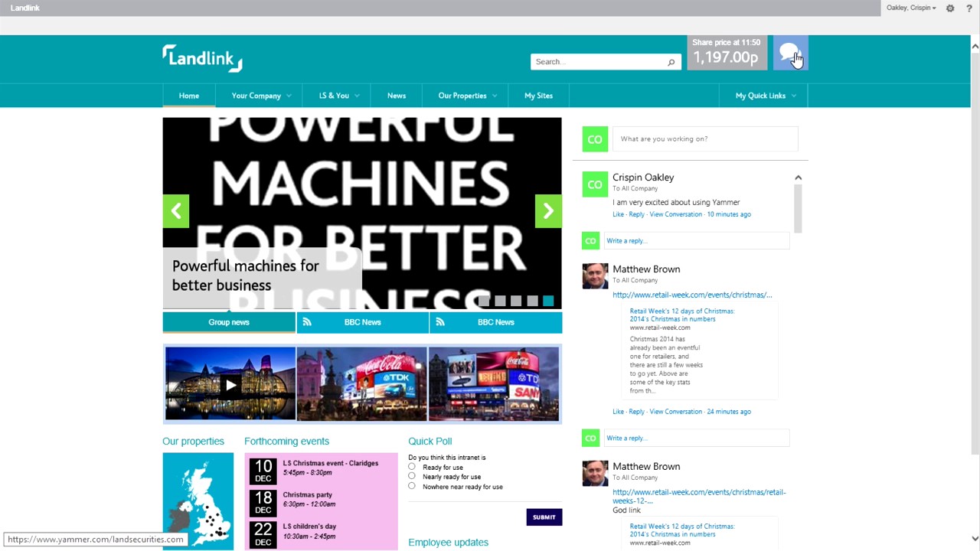
Task: Go to Home nav item
Action: (x=189, y=96)
